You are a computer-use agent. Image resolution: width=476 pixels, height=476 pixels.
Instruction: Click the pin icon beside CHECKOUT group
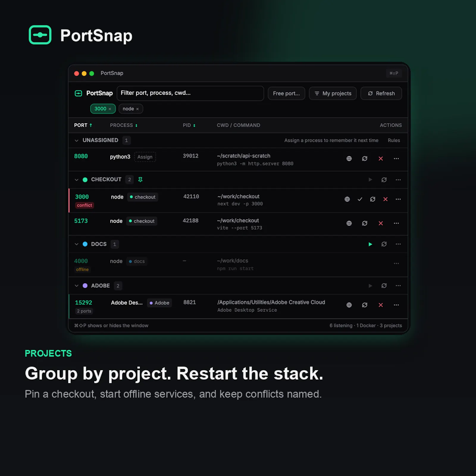(x=140, y=179)
